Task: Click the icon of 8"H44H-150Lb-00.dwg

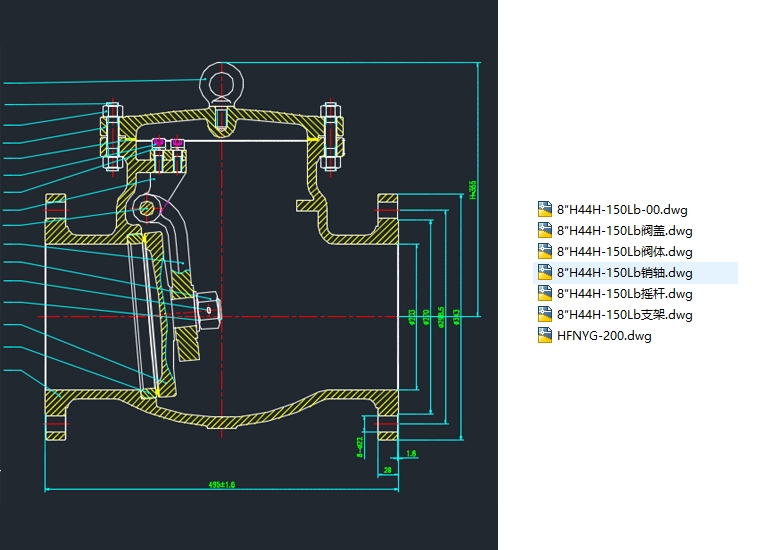Action: (x=545, y=210)
